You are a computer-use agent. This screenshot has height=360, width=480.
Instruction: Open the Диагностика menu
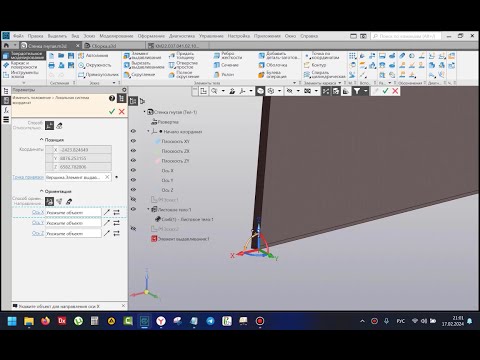182,36
